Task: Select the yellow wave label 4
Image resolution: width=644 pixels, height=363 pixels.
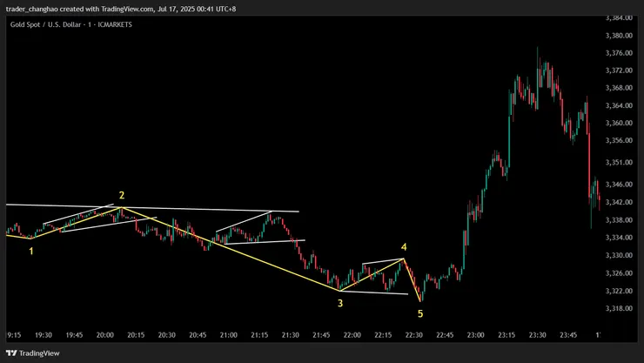Action: point(404,247)
